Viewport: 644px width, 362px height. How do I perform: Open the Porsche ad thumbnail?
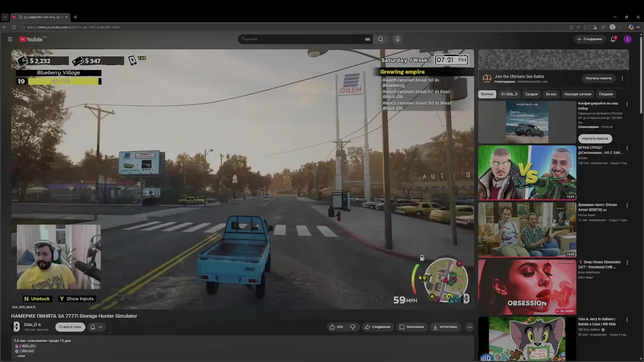[527, 122]
